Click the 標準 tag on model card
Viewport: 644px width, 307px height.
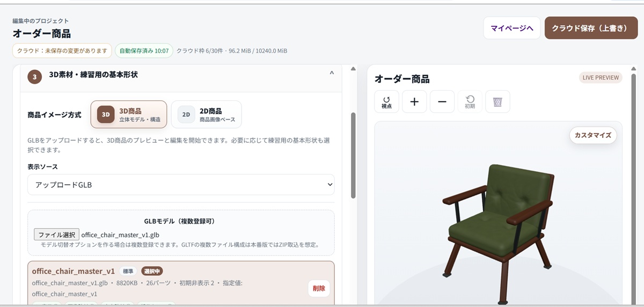(x=128, y=271)
